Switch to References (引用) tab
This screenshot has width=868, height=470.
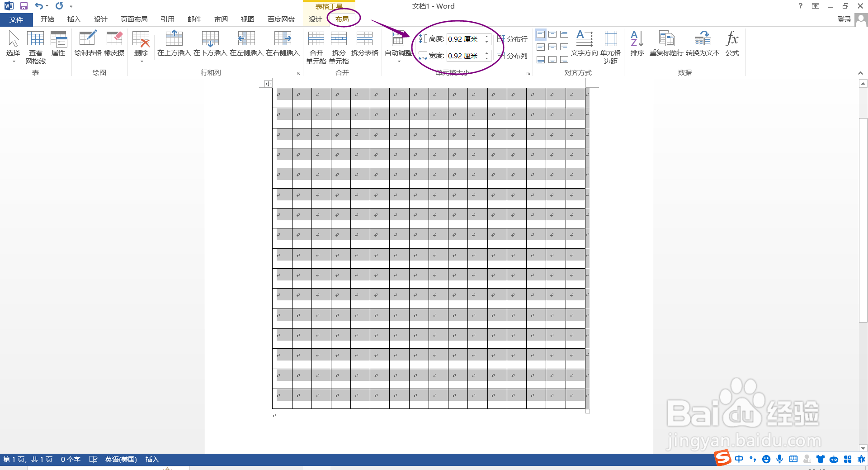(x=167, y=19)
